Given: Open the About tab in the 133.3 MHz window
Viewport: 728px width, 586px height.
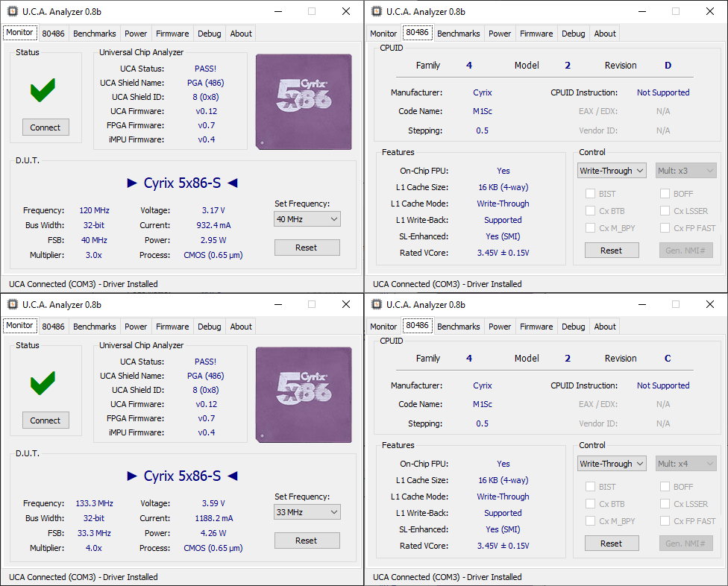Looking at the screenshot, I should click(x=241, y=326).
